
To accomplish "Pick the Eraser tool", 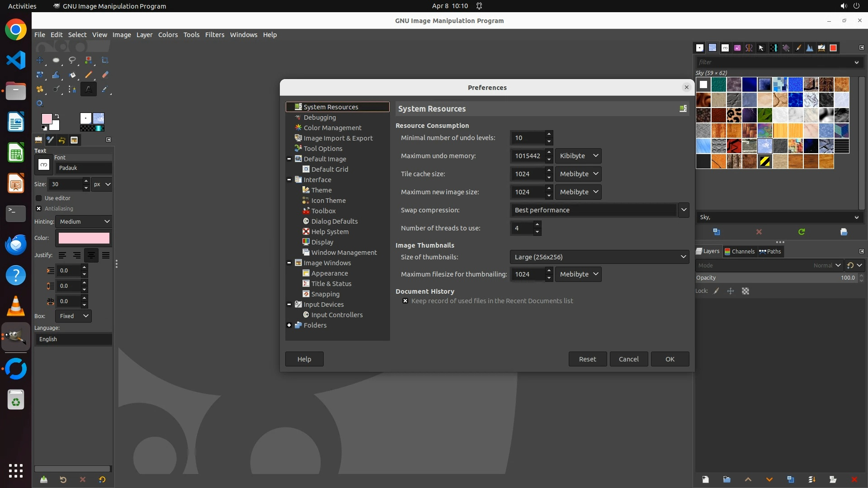I will (x=105, y=75).
